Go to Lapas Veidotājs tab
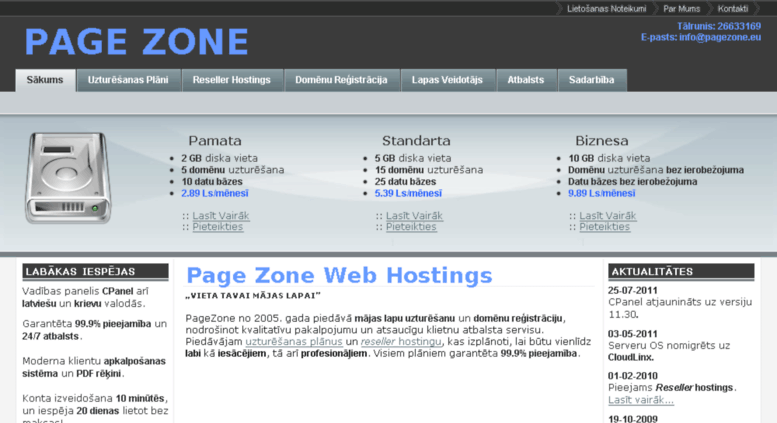This screenshot has width=777, height=423. pyautogui.click(x=447, y=80)
